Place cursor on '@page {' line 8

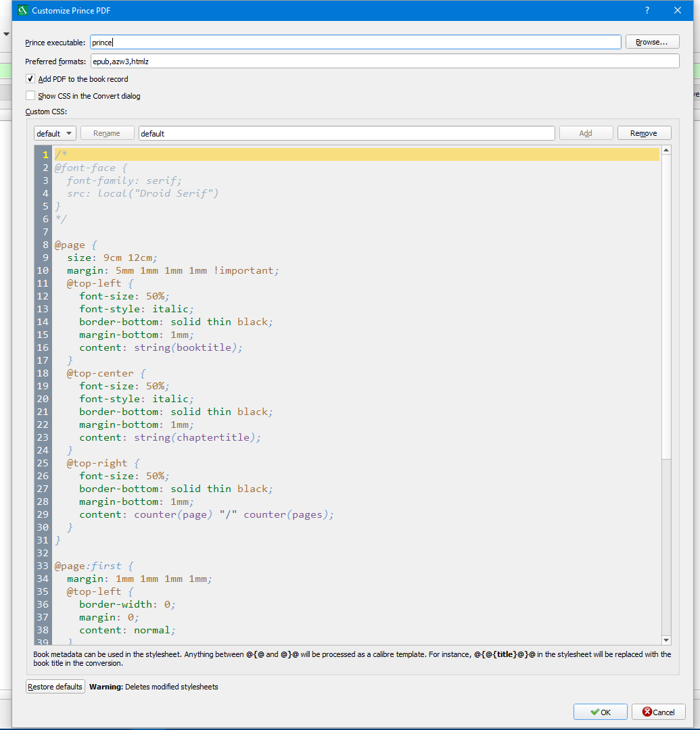coord(76,245)
